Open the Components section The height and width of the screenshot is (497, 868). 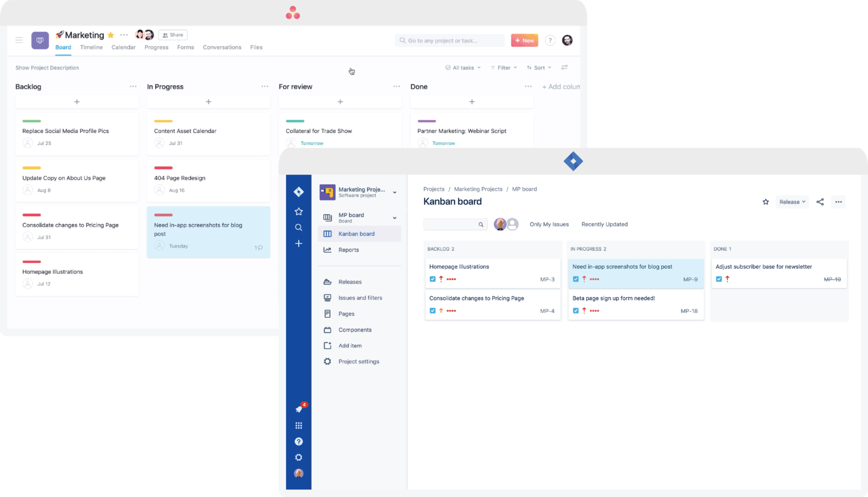click(x=355, y=330)
